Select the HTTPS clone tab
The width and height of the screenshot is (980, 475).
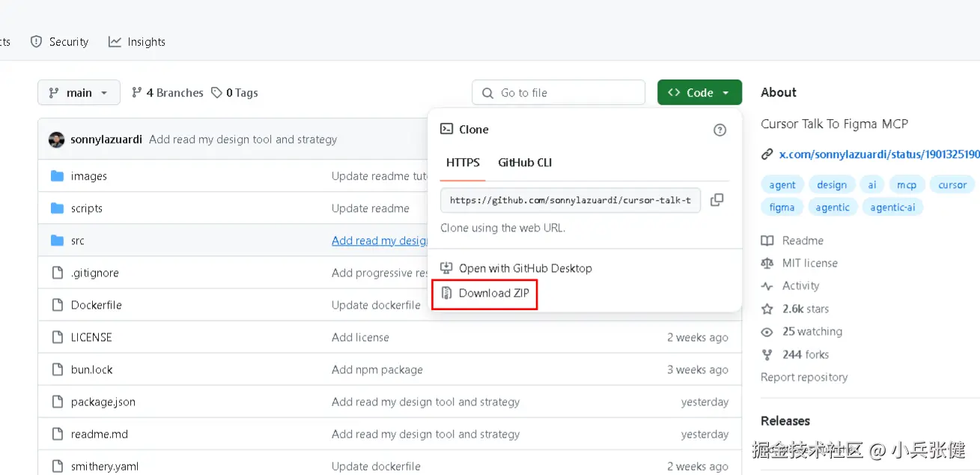point(463,163)
